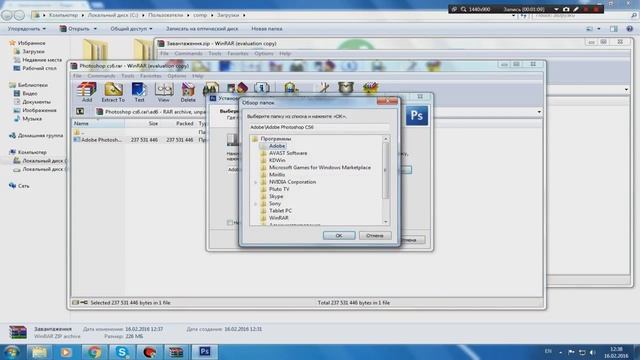Open the screen recorder dropdown arrow
Viewport: 640px width, 360px height.
point(556,9)
